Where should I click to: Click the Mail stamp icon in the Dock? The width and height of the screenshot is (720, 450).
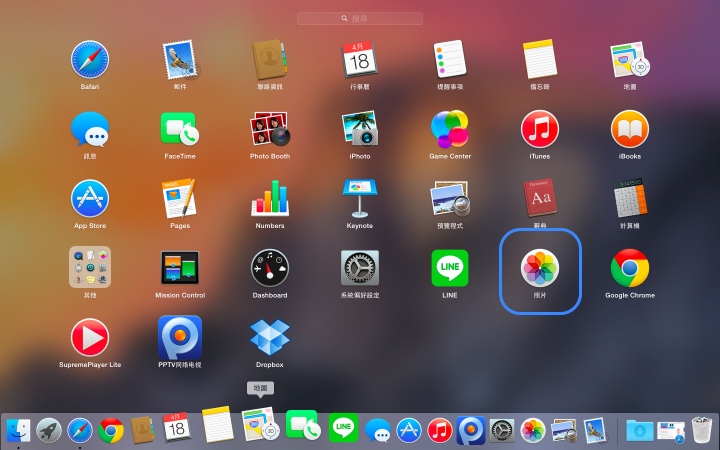[x=595, y=431]
